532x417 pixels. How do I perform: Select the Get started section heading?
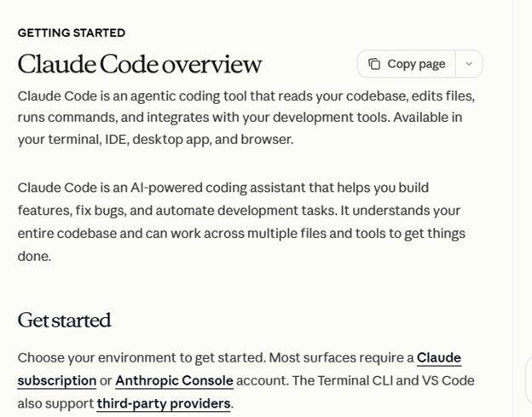65,321
